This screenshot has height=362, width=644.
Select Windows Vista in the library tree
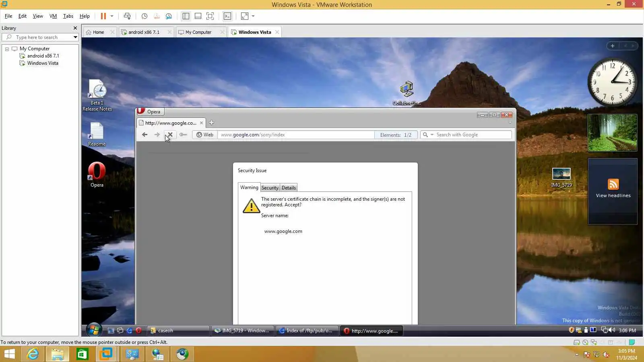tap(43, 63)
